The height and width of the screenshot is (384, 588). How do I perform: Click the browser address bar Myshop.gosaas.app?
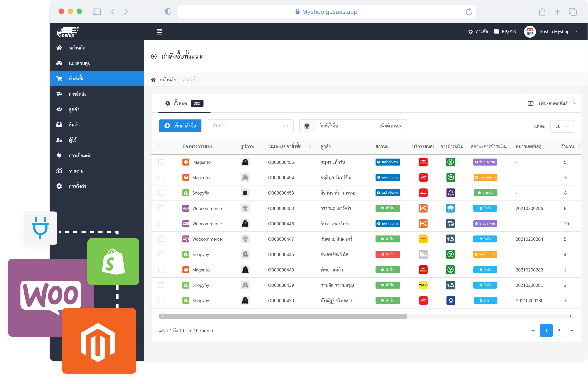[327, 12]
